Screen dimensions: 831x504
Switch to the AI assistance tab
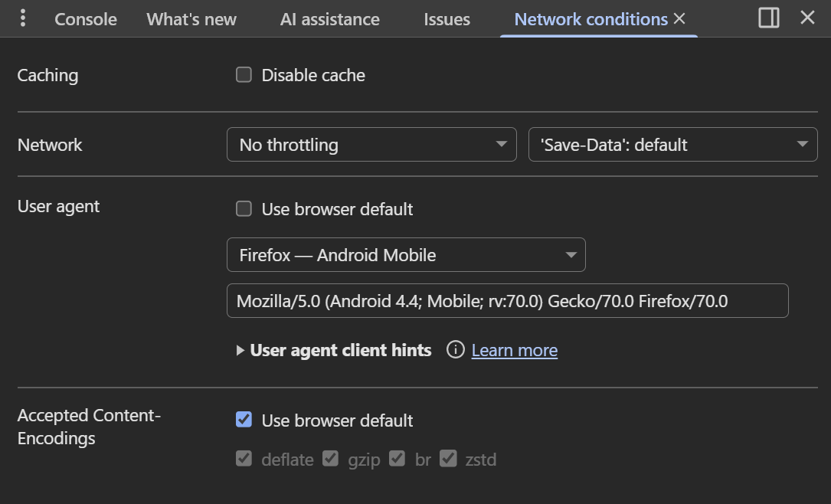(329, 19)
